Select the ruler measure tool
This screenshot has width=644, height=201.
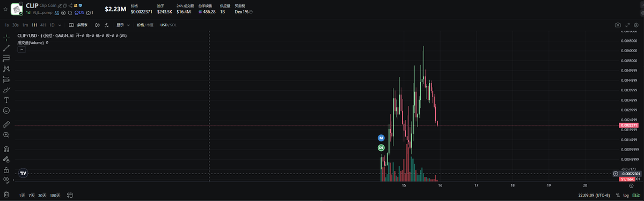pos(6,124)
